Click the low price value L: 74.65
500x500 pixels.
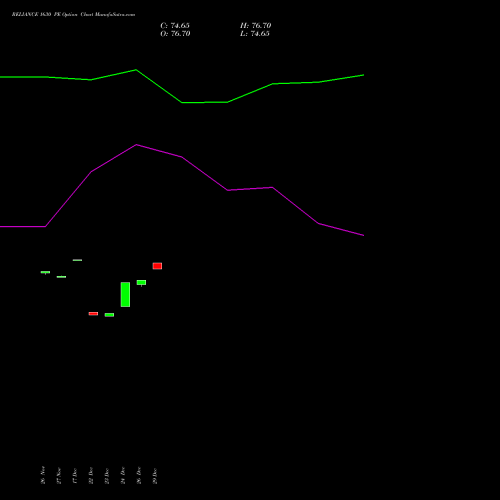pos(255,34)
